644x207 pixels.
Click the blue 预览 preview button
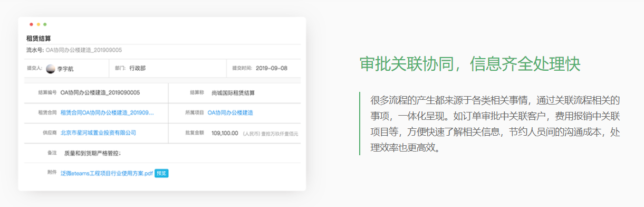point(161,173)
